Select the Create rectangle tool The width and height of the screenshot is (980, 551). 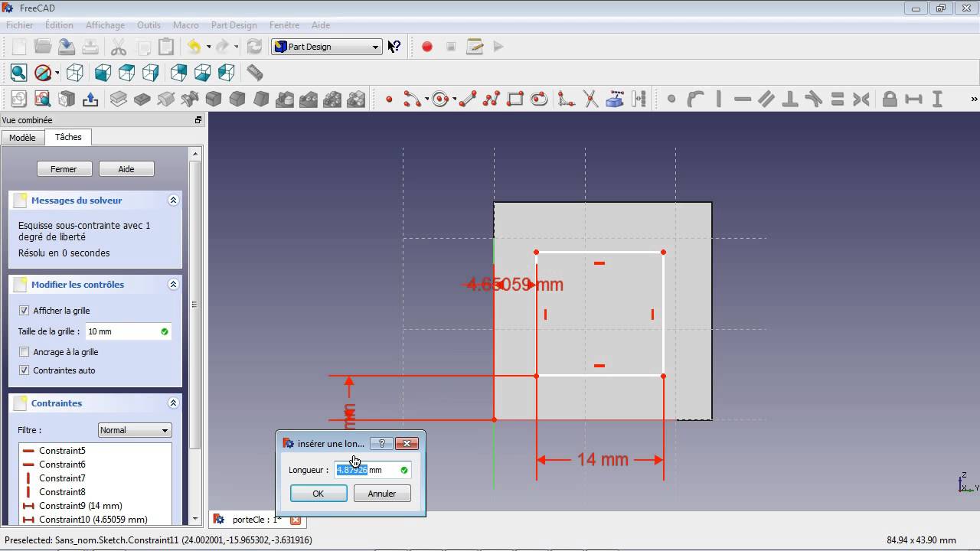point(515,99)
